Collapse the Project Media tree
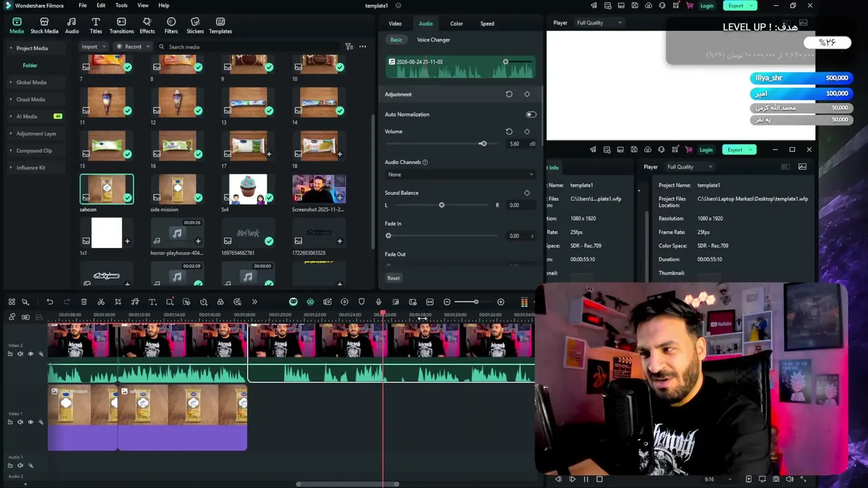 11,48
